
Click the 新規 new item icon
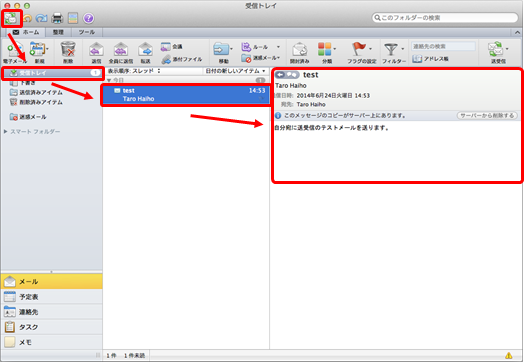tap(37, 49)
